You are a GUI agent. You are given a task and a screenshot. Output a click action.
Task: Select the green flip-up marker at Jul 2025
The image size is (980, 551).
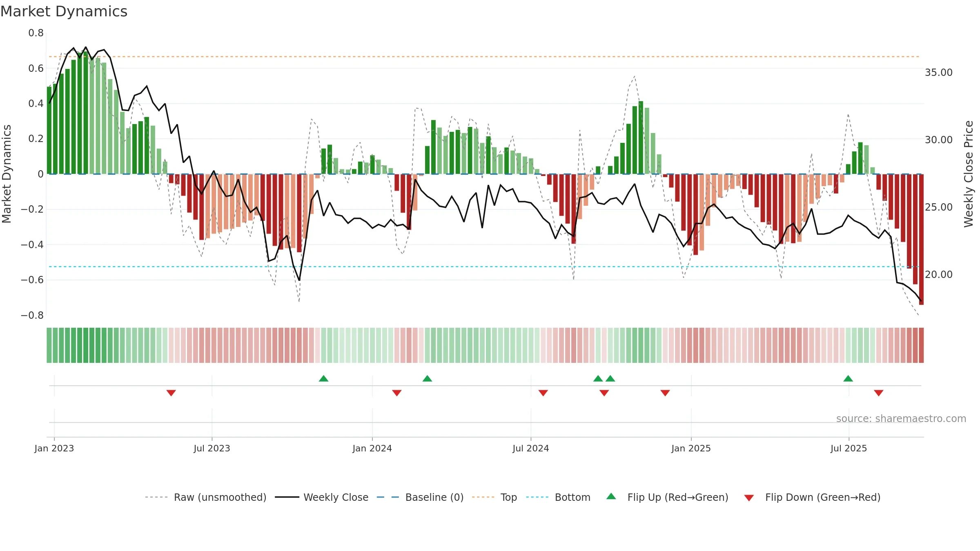tap(848, 378)
